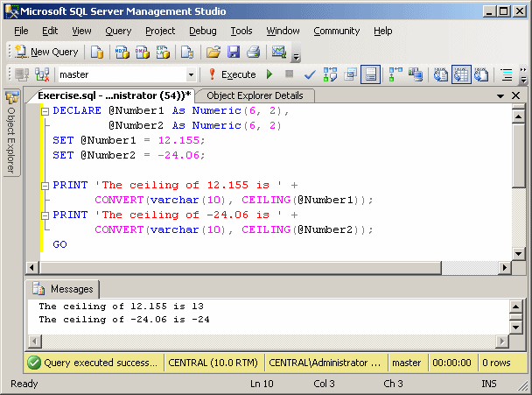Screen dimensions: 532x395
Task: Click the GO keyword in the editor
Action: pos(59,244)
